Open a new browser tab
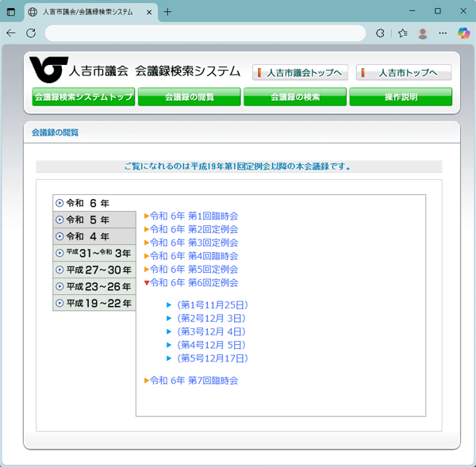476x467 pixels. point(167,12)
